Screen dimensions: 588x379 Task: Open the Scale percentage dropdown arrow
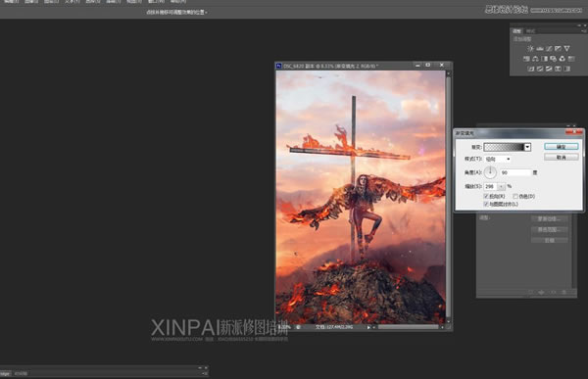502,186
